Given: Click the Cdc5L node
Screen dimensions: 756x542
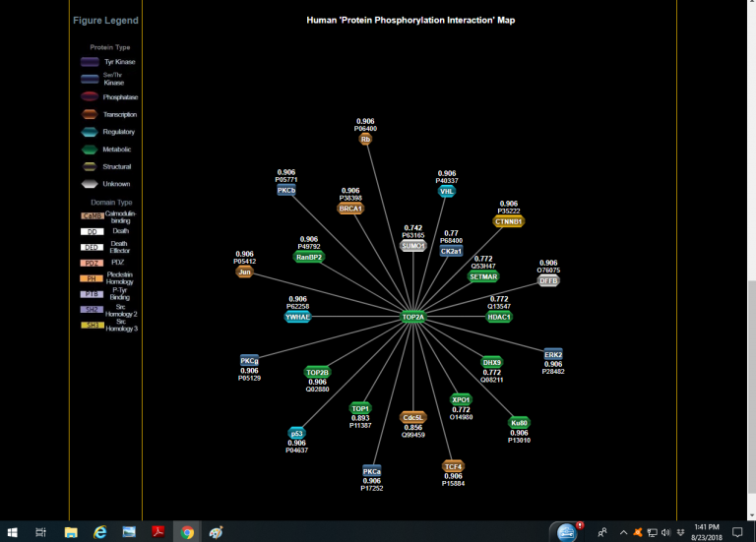Looking at the screenshot, I should pos(412,417).
